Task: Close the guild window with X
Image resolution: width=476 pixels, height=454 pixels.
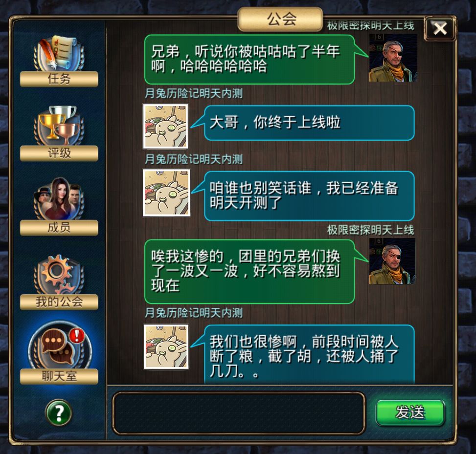Action: point(440,29)
